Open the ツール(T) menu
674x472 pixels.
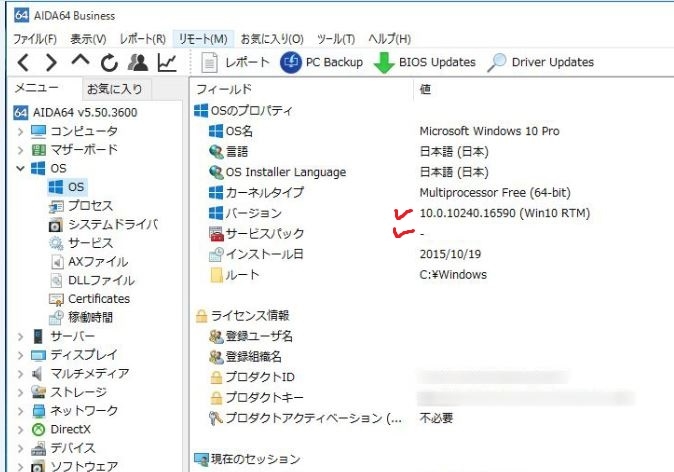click(x=336, y=39)
